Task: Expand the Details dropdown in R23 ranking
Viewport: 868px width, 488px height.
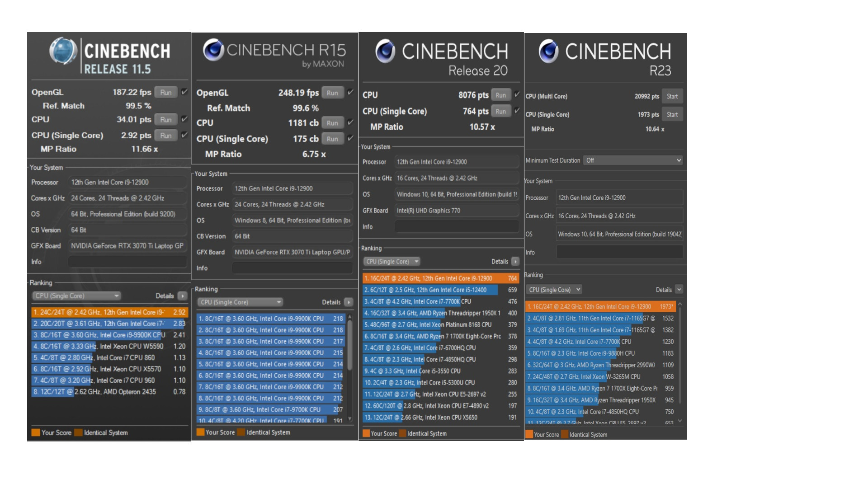Action: tap(679, 290)
